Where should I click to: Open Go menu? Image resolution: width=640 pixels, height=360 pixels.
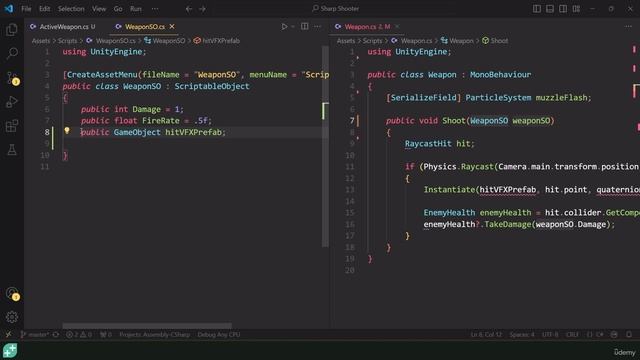[118, 9]
